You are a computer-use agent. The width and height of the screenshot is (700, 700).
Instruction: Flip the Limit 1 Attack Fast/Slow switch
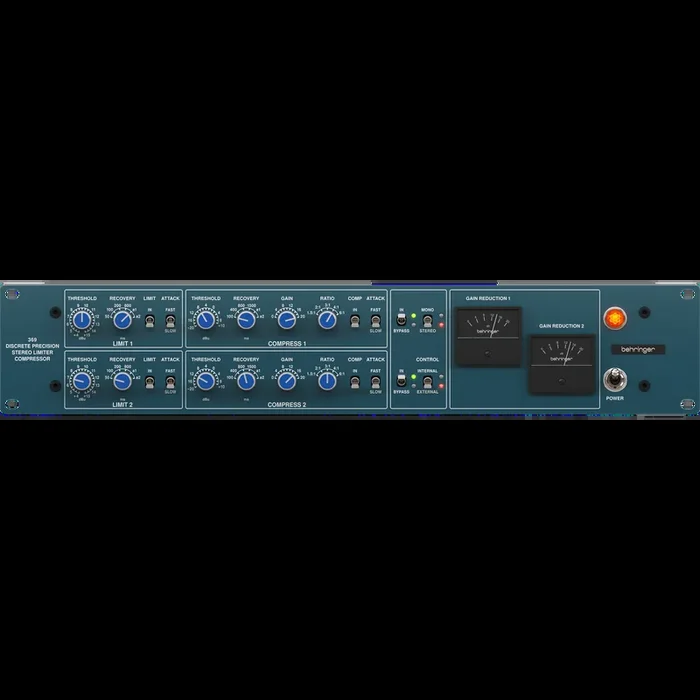[x=170, y=321]
